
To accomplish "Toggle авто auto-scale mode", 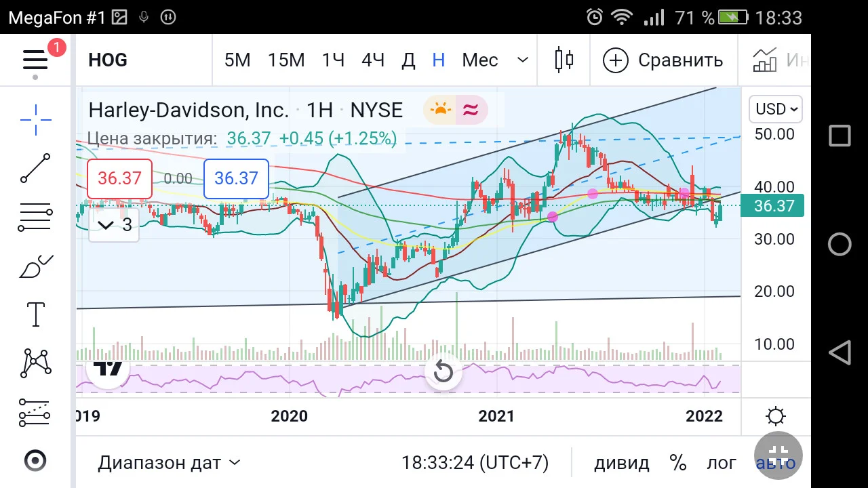I will click(x=775, y=463).
